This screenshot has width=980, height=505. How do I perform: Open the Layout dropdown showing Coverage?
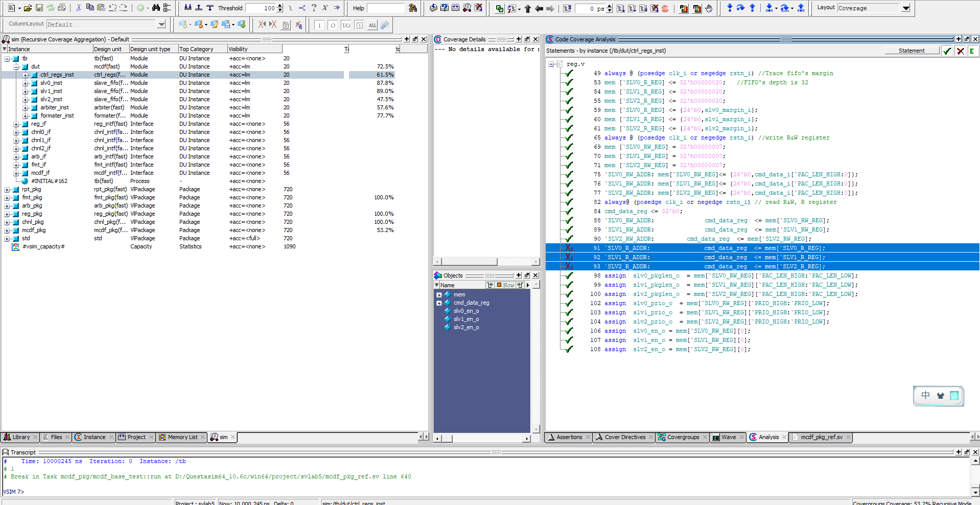click(x=905, y=8)
